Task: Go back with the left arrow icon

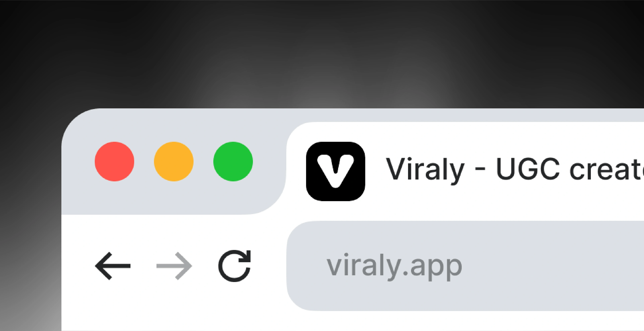Action: (x=113, y=266)
